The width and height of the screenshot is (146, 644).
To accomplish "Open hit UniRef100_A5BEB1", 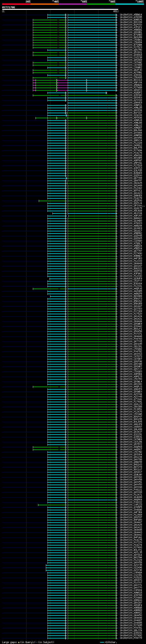I will [131, 30].
